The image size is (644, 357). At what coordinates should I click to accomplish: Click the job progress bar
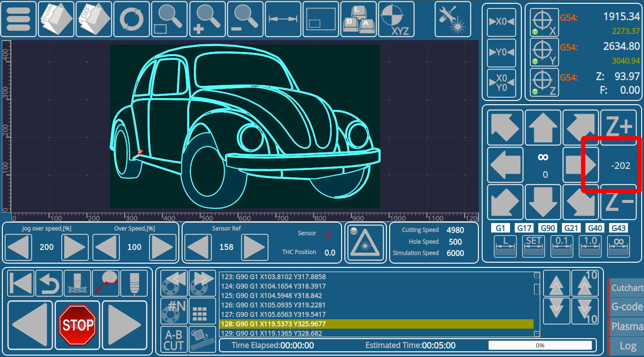(x=540, y=345)
